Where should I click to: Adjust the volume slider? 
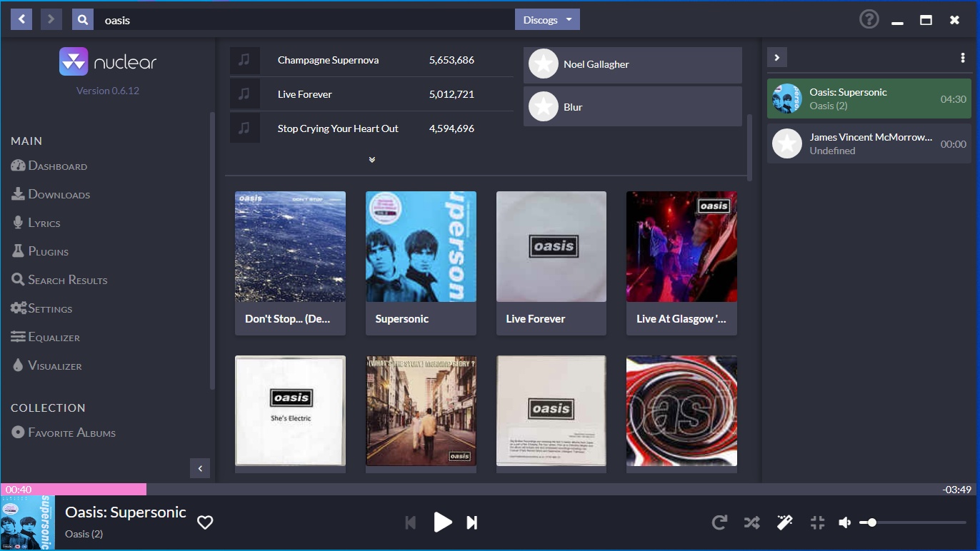(x=913, y=522)
